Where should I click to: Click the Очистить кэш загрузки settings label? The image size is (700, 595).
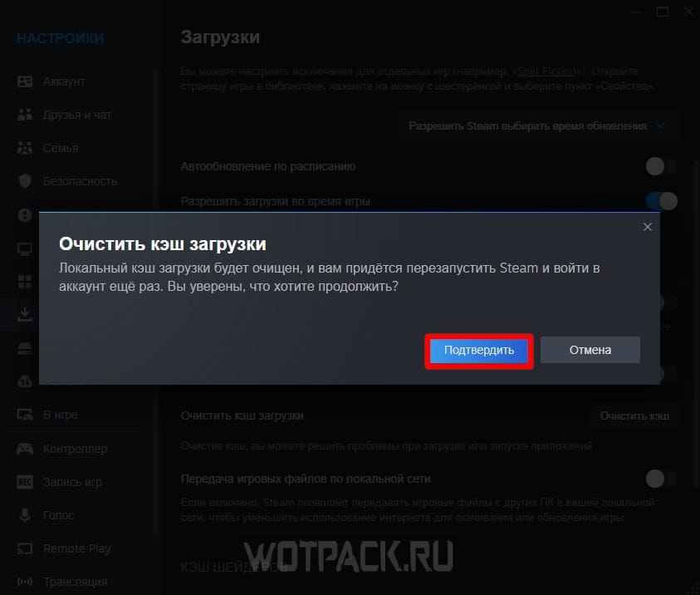[242, 416]
